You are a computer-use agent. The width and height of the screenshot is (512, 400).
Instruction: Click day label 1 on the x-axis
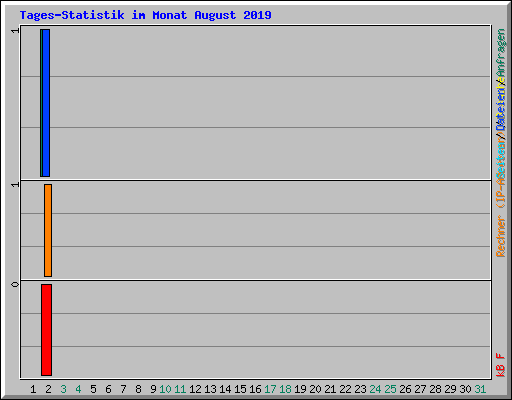[33, 389]
